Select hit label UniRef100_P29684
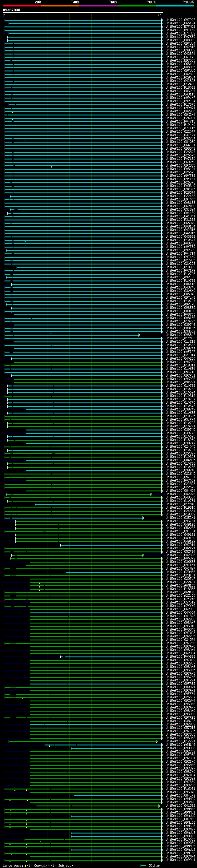Screen dimensions: 197x868 pos(180,78)
